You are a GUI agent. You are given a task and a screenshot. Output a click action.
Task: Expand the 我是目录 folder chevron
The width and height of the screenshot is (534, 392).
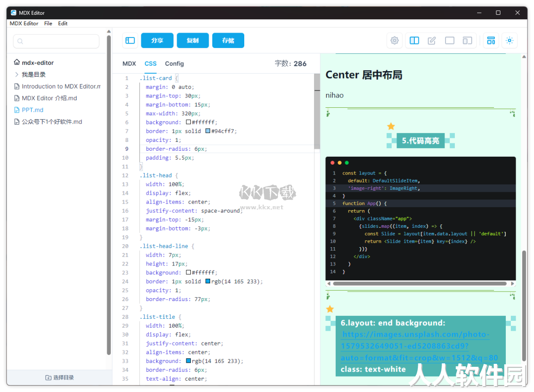pos(17,74)
